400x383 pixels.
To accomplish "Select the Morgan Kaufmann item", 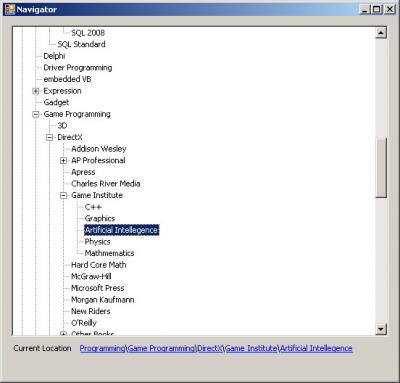I will 103,300.
